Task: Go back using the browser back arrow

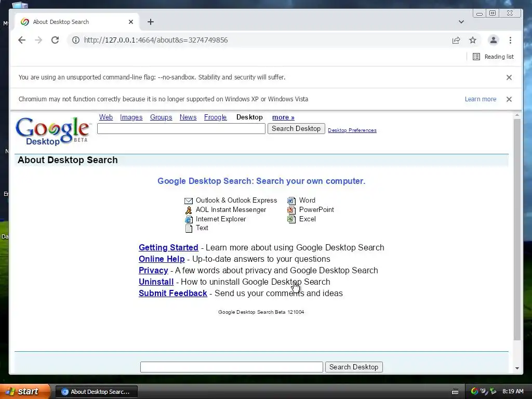Action: click(x=22, y=40)
